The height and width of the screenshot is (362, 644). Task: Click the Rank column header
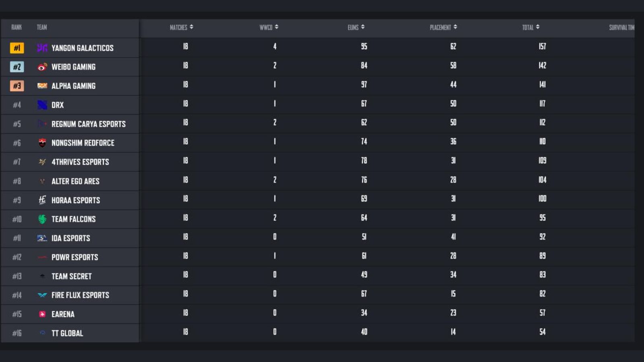pos(17,27)
